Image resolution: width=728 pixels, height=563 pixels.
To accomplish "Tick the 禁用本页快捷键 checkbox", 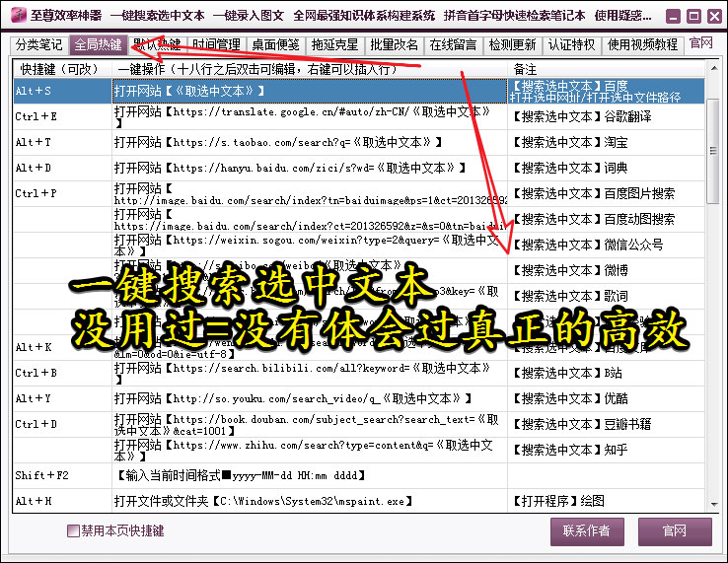I will 73,530.
